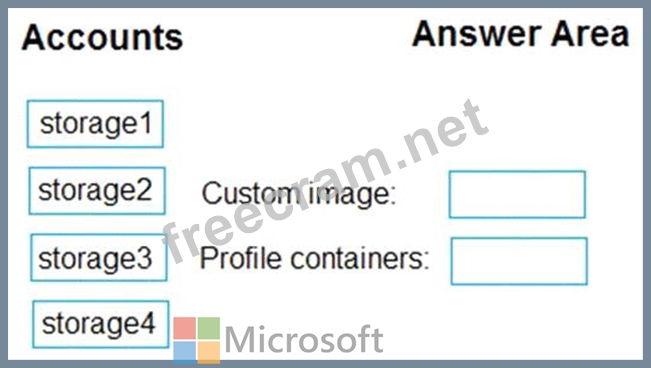Image resolution: width=651 pixels, height=368 pixels.
Task: Click the red square of Microsoft logo
Action: (x=185, y=329)
